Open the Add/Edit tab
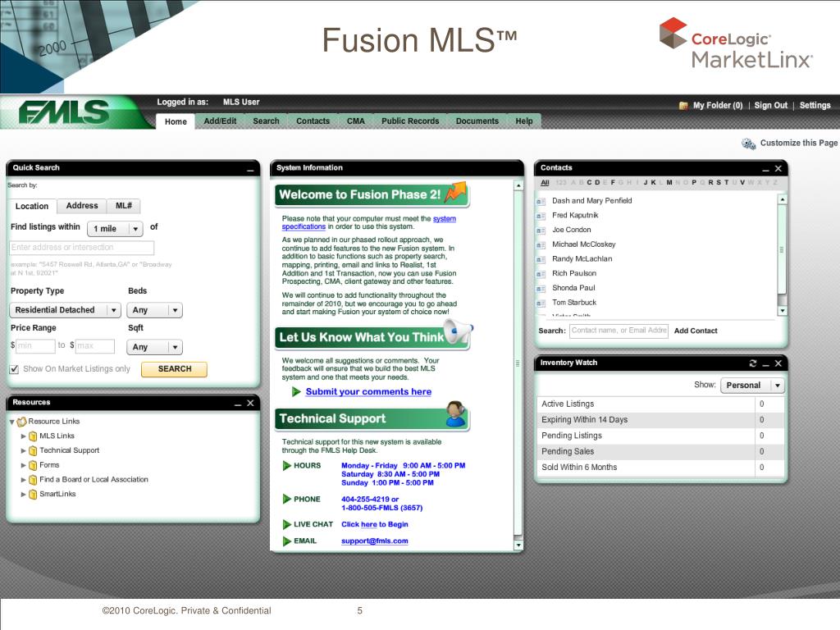The width and height of the screenshot is (840, 630). pos(220,121)
